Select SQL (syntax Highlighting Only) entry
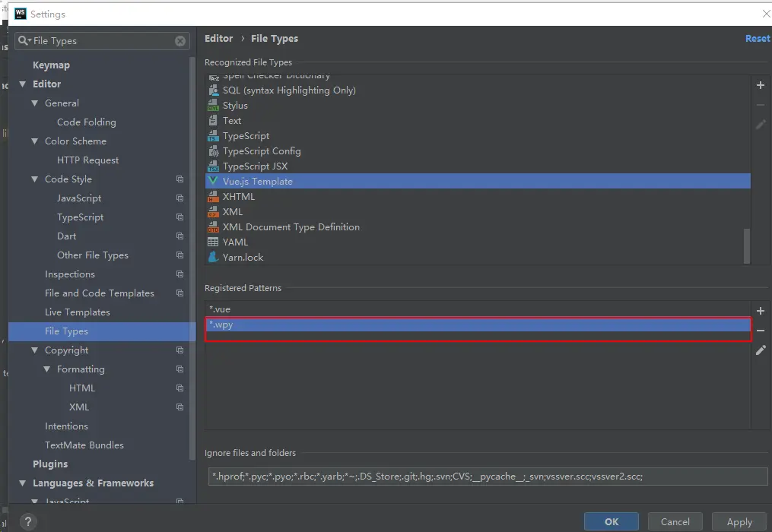This screenshot has width=772, height=532. point(478,90)
